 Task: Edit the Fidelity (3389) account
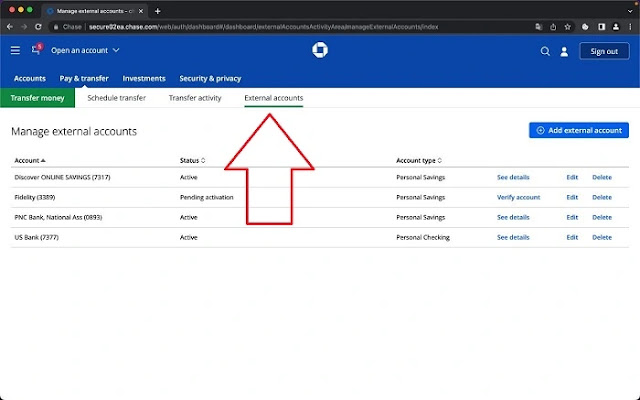click(572, 197)
